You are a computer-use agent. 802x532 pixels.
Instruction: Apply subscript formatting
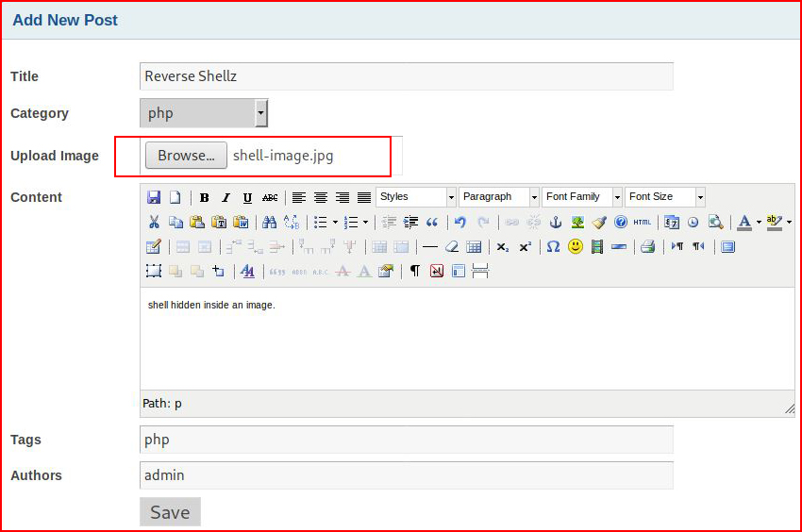pyautogui.click(x=503, y=246)
